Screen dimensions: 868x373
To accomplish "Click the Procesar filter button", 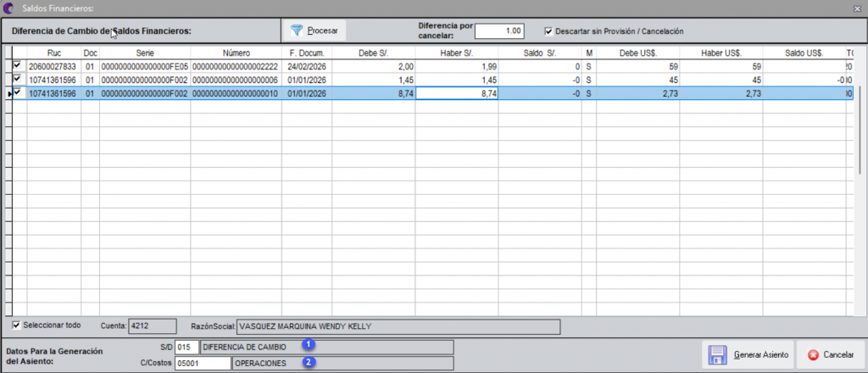I will click(314, 31).
